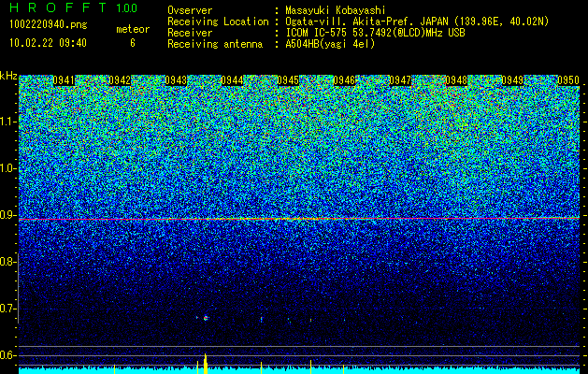Click the 0943 time marker
This screenshot has width=588, height=374.
pyautogui.click(x=176, y=80)
